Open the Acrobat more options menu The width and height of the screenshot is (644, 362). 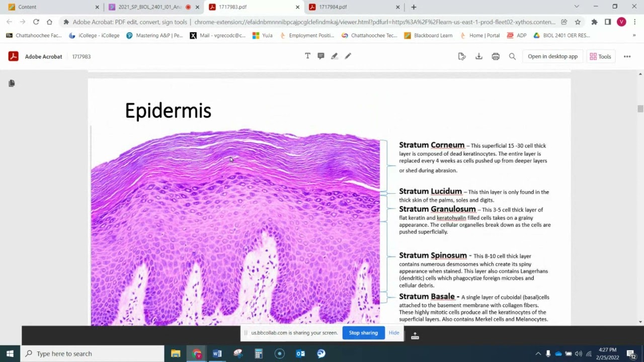pos(627,56)
